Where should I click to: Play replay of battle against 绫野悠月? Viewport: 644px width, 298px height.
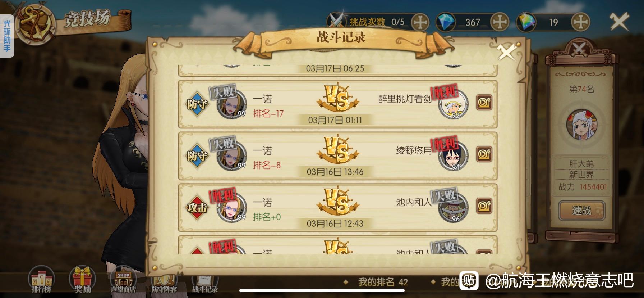[484, 155]
